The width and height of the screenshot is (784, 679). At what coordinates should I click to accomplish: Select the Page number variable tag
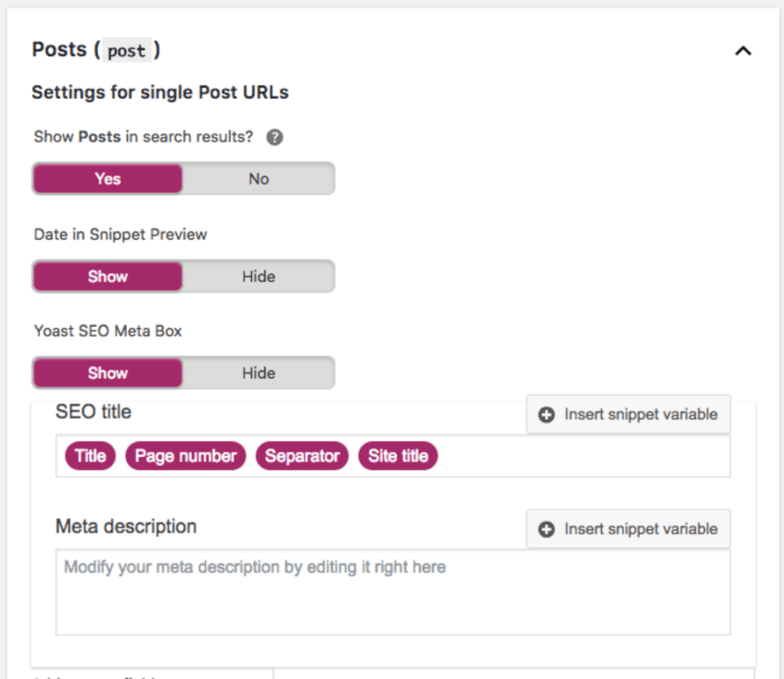point(185,456)
